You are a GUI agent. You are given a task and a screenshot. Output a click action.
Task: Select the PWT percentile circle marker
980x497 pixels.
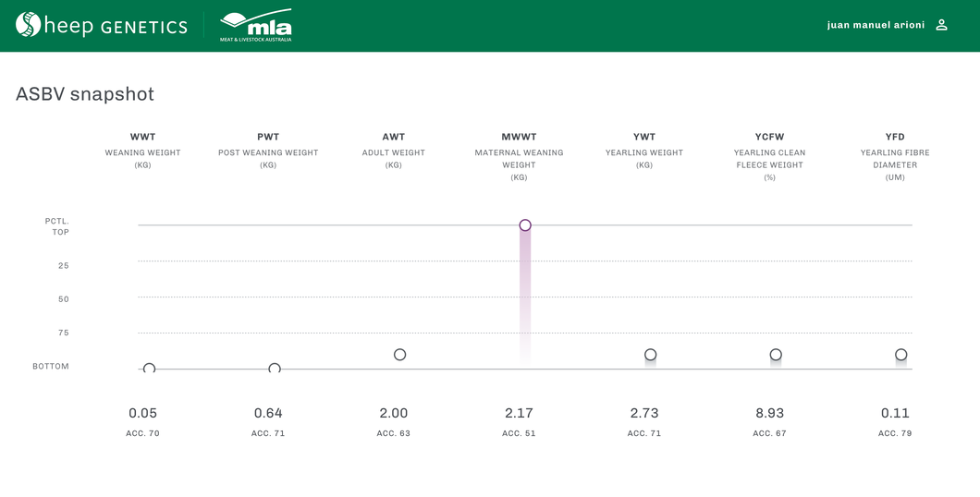275,369
